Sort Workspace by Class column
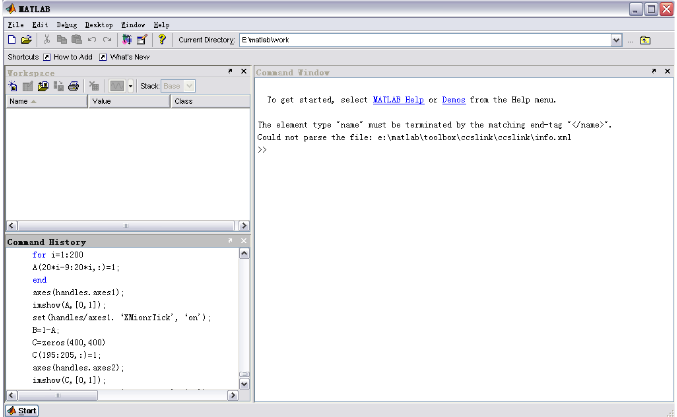 pos(211,101)
